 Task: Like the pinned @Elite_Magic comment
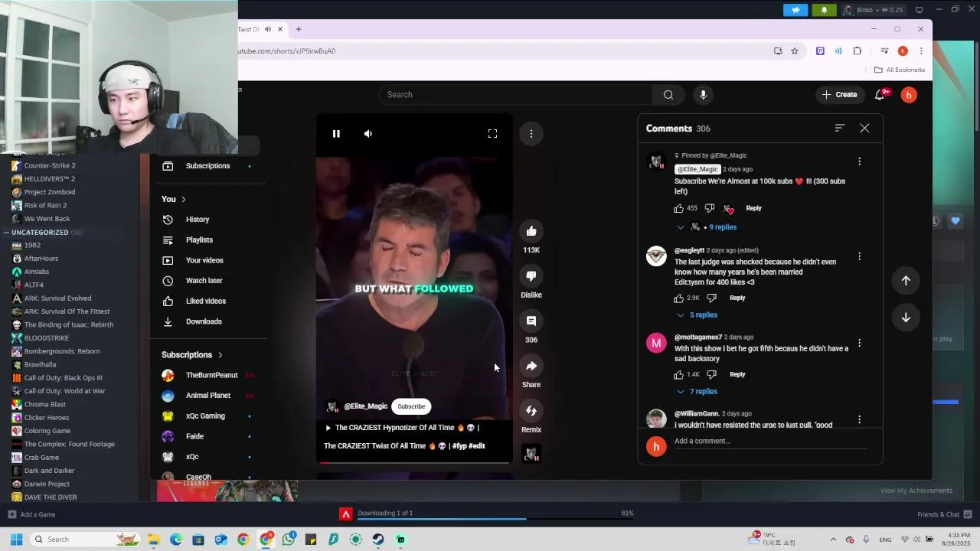click(678, 208)
